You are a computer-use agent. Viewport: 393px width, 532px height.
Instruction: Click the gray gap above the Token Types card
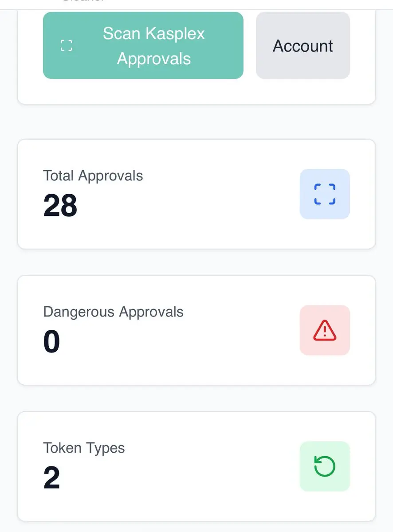pos(196,398)
